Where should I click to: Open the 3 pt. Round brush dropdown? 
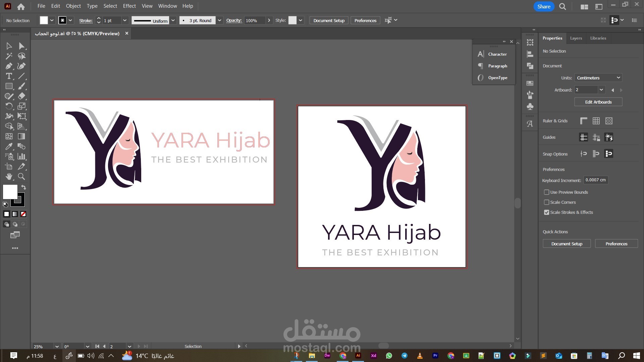pyautogui.click(x=219, y=20)
